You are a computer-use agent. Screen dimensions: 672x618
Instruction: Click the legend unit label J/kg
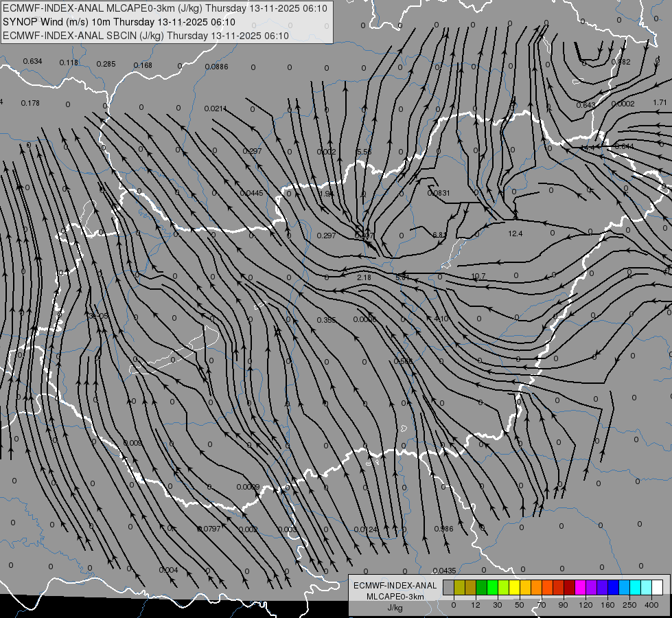pyautogui.click(x=395, y=608)
